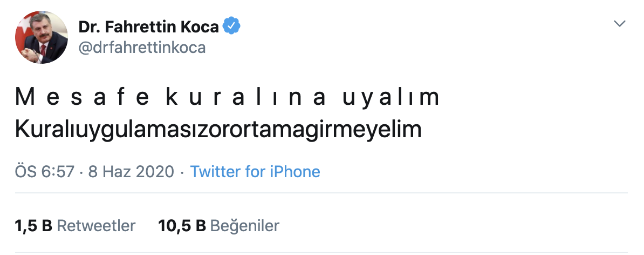Click the ÖS 6:57 timestamp

pyautogui.click(x=45, y=172)
